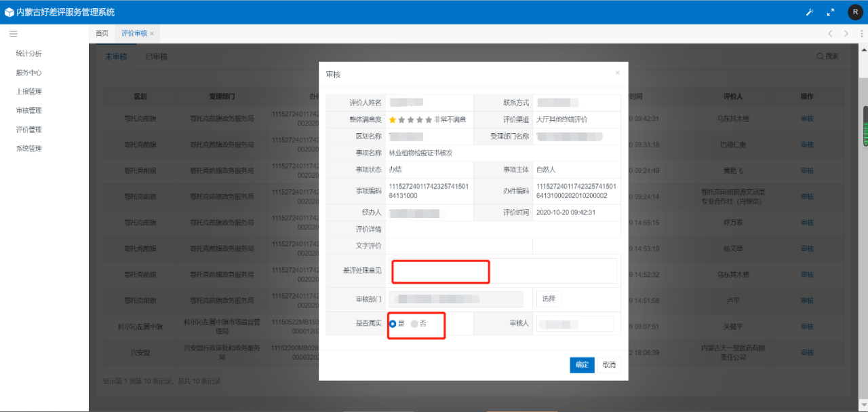Click the 2020-10-20 09:42:31 evaluation time
This screenshot has height=412, width=868.
pos(566,212)
